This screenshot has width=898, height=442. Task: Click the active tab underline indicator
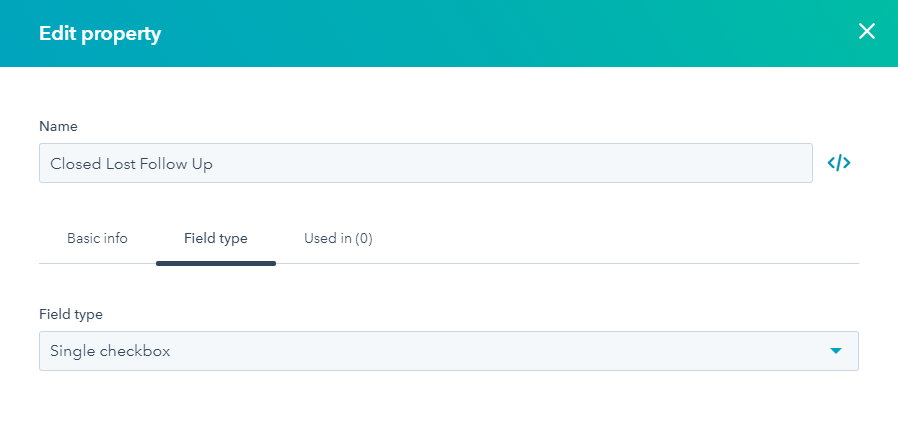(215, 263)
